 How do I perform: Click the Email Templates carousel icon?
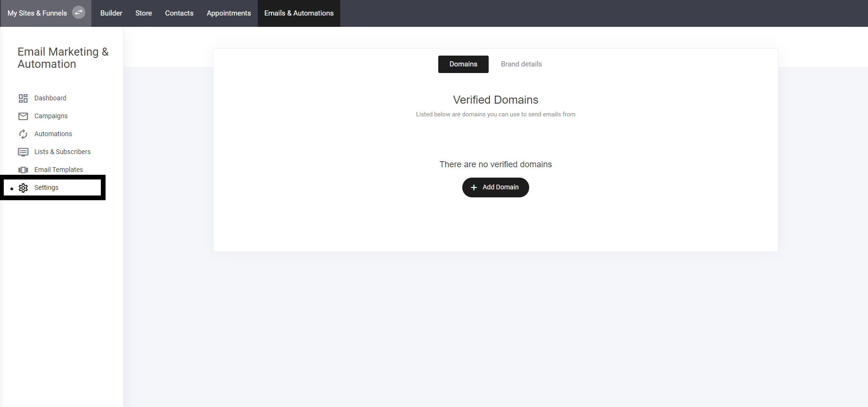pyautogui.click(x=23, y=170)
